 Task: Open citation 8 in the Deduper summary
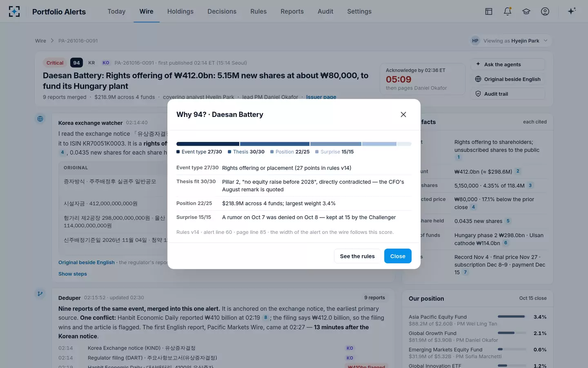(266, 317)
